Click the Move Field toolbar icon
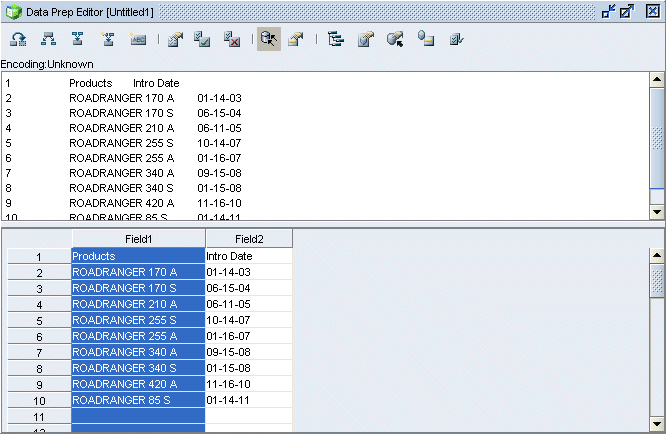Image resolution: width=666 pixels, height=434 pixels. point(18,39)
